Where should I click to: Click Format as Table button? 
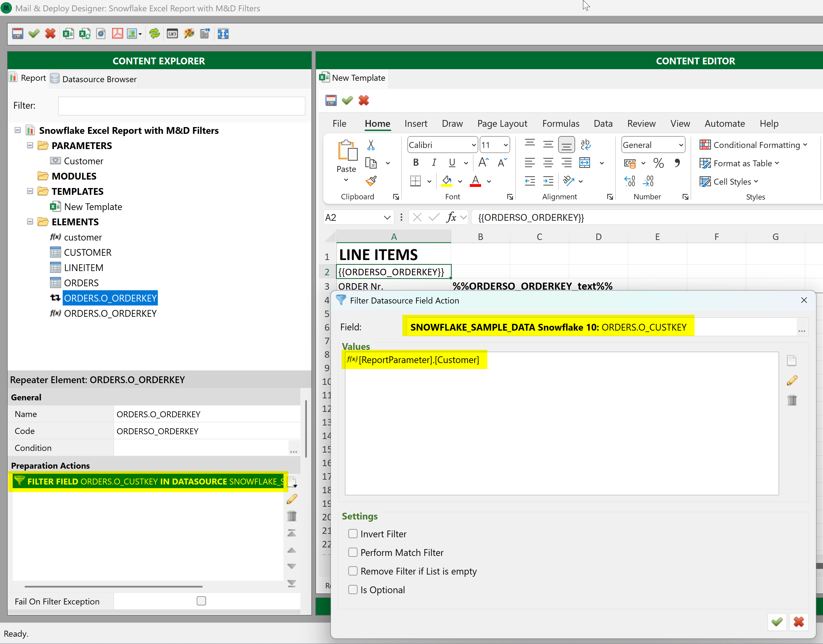(x=739, y=163)
